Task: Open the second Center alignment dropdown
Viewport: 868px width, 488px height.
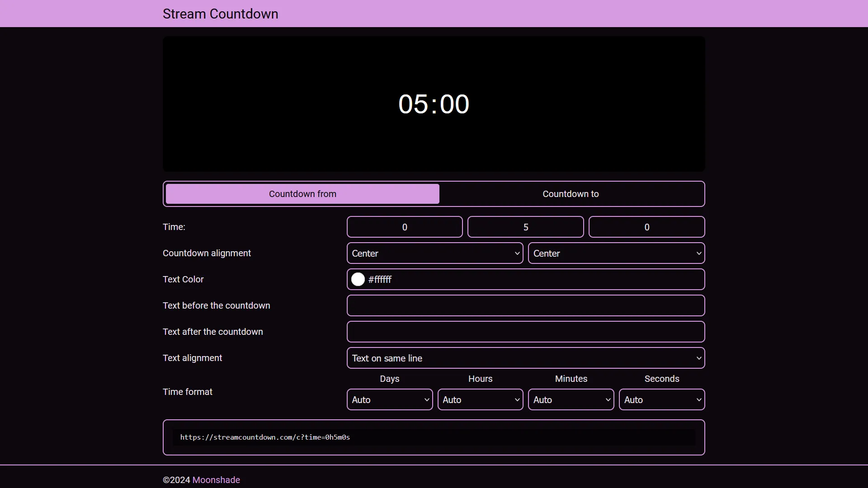Action: coord(616,253)
